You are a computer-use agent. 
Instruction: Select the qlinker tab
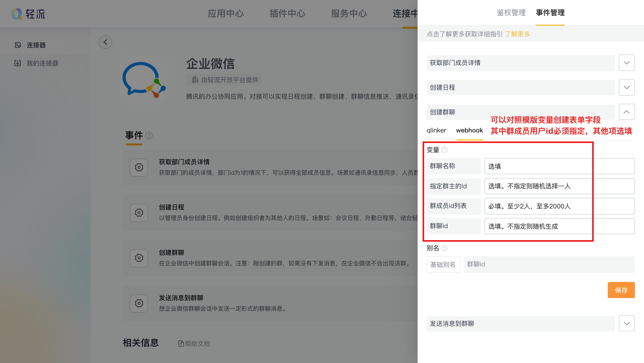click(436, 130)
